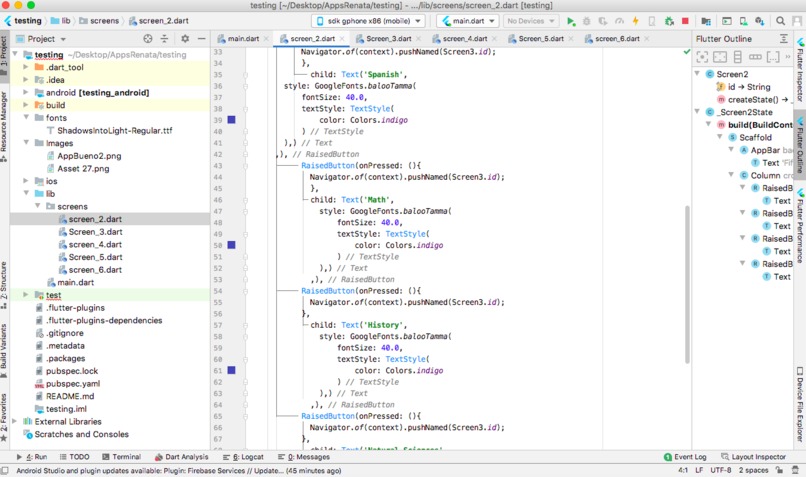The width and height of the screenshot is (806, 477).
Task: Collapse the Column node in Flutter Outline
Action: tap(731, 175)
